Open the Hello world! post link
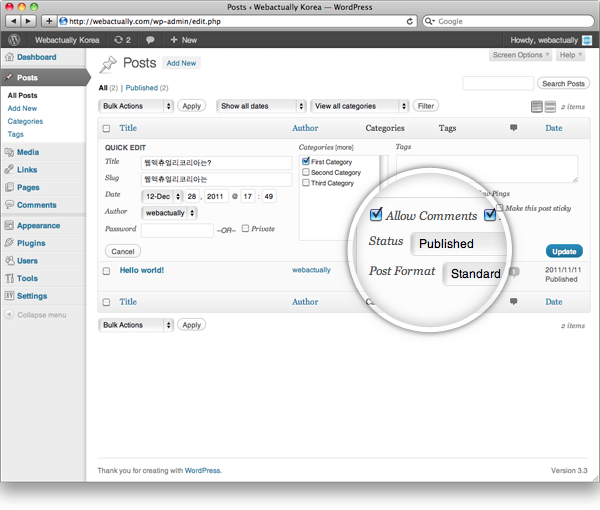The height and width of the screenshot is (510, 600). (x=142, y=270)
